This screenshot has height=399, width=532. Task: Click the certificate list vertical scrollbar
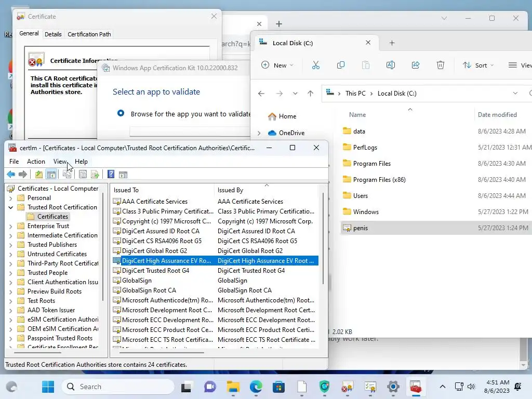tap(323, 237)
